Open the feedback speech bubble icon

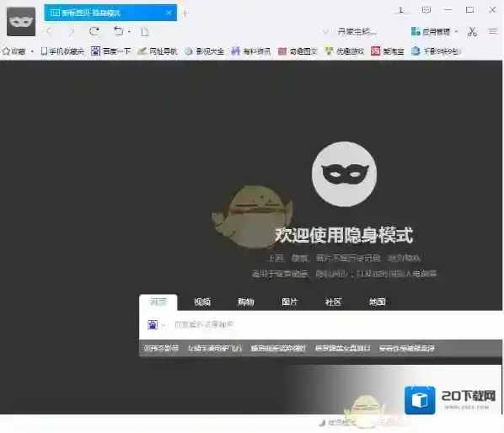(x=426, y=10)
